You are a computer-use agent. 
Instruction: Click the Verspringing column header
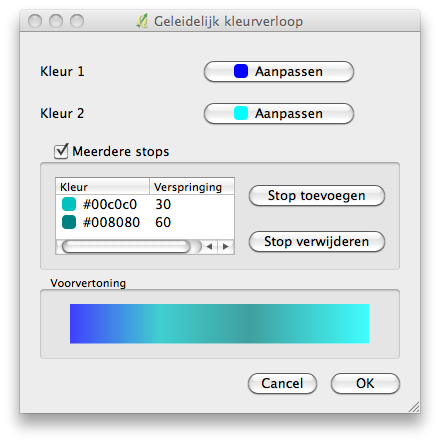(x=192, y=187)
